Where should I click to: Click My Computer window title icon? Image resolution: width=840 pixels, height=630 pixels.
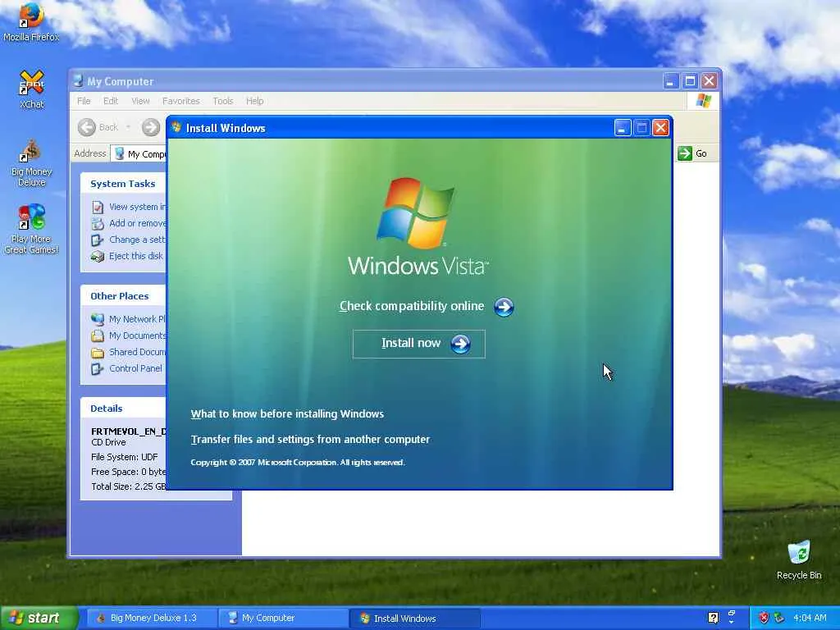click(78, 81)
